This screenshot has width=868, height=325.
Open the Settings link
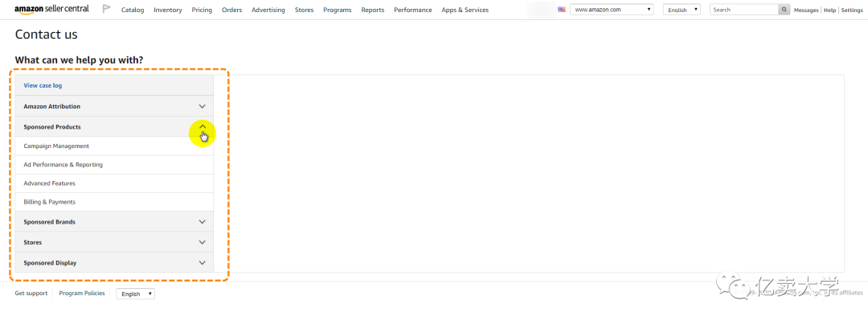point(851,10)
